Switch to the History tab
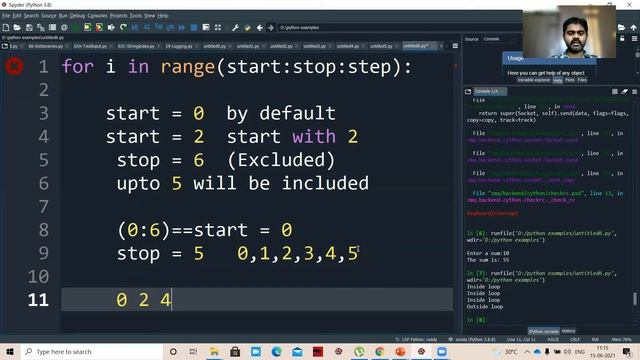Image resolution: width=640 pixels, height=360 pixels. (x=568, y=331)
